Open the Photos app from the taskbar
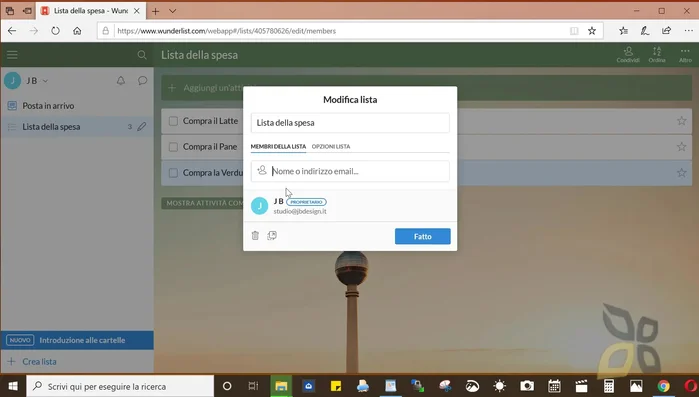This screenshot has height=397, width=699. tap(636, 386)
